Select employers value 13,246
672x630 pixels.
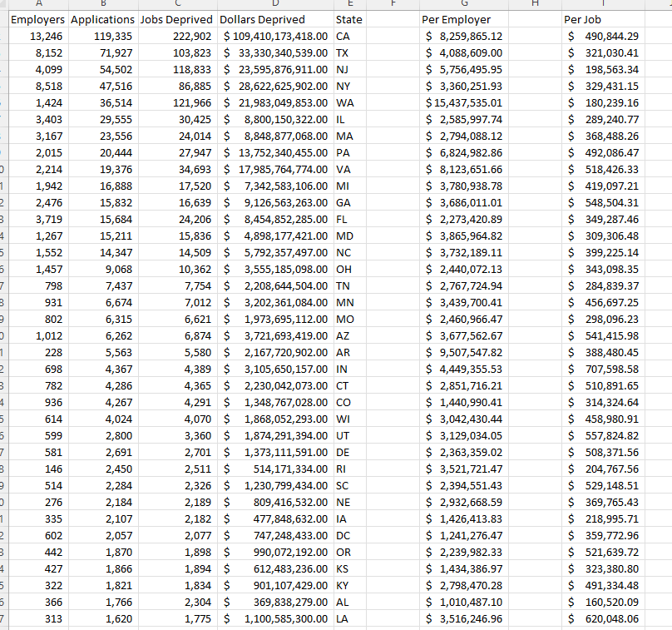(38, 37)
